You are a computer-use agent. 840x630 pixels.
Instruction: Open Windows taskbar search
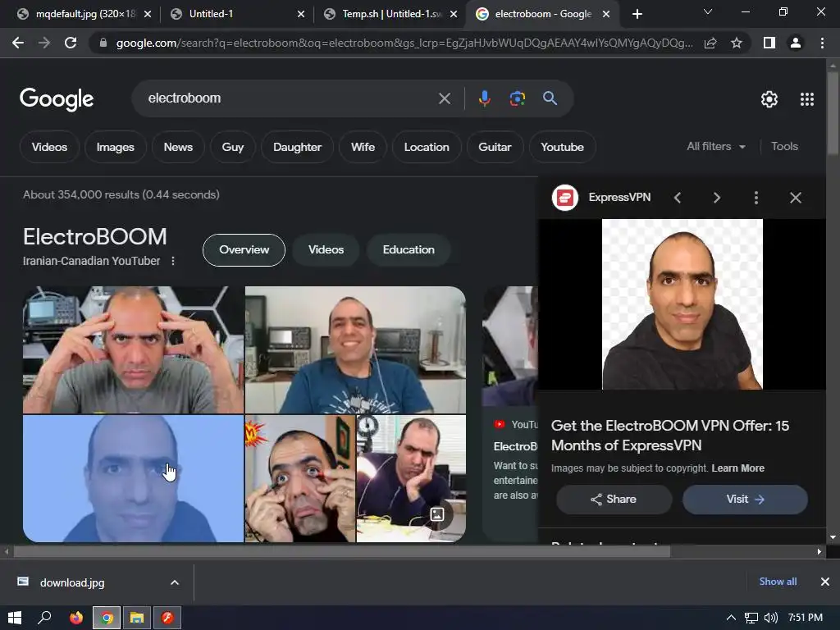[44, 618]
